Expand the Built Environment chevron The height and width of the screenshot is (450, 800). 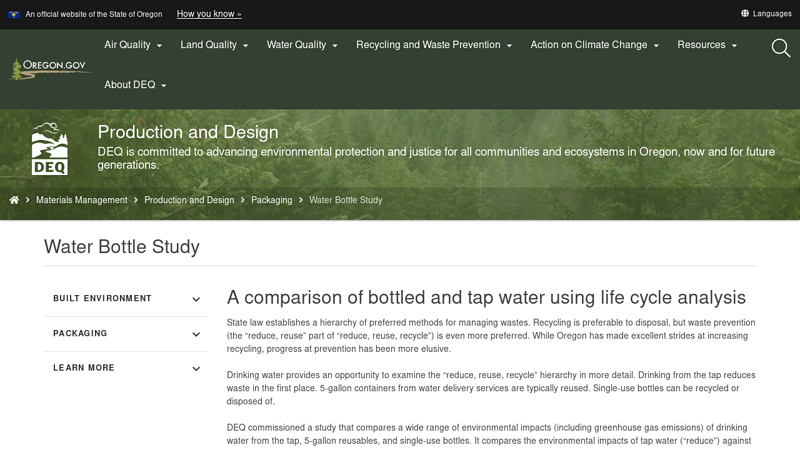[196, 299]
